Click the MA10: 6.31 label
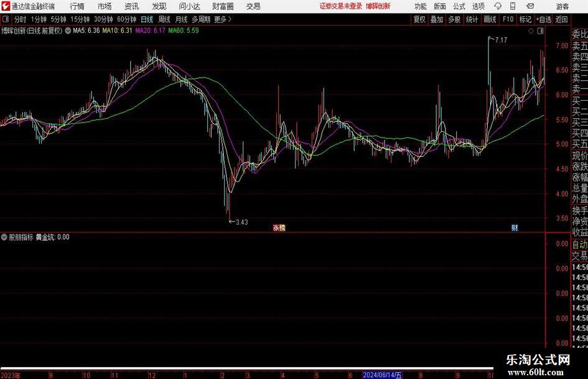This screenshot has width=588, height=379. (x=118, y=30)
